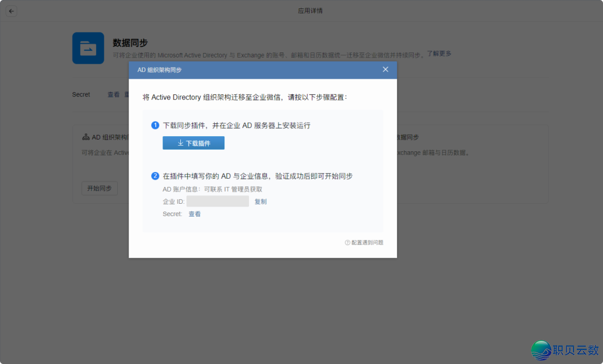Close the AD 组织架构同步 dialog
The image size is (603, 364).
[385, 69]
